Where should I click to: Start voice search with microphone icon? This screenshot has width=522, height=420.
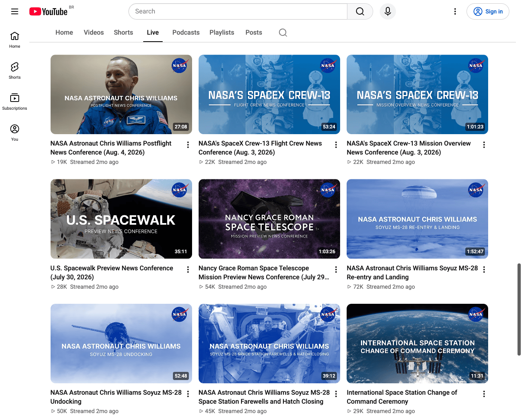point(388,11)
